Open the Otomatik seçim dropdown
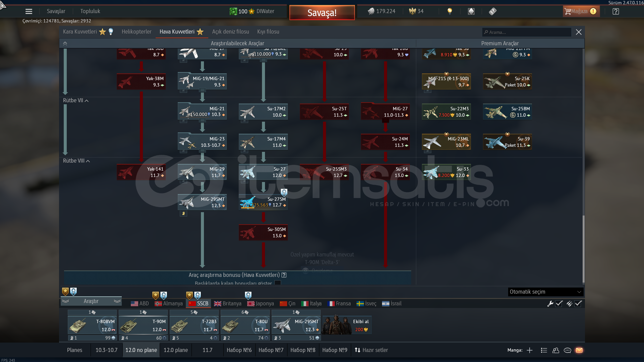The height and width of the screenshot is (362, 644). tap(546, 292)
